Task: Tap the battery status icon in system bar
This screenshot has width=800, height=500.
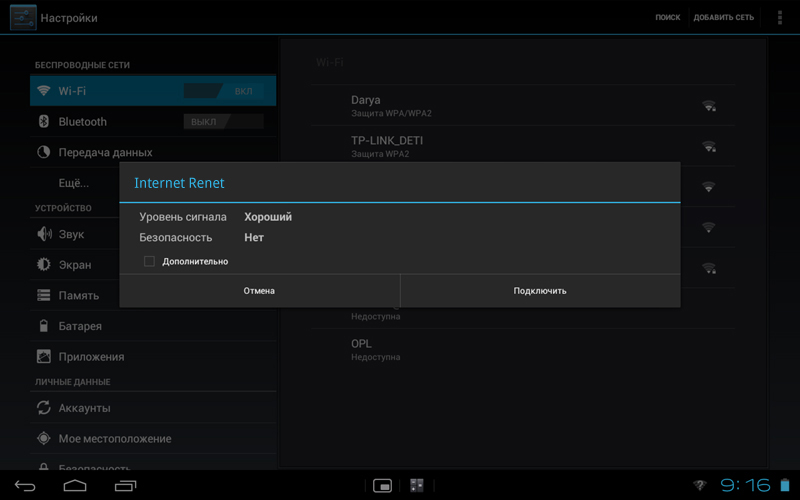Action: click(785, 485)
